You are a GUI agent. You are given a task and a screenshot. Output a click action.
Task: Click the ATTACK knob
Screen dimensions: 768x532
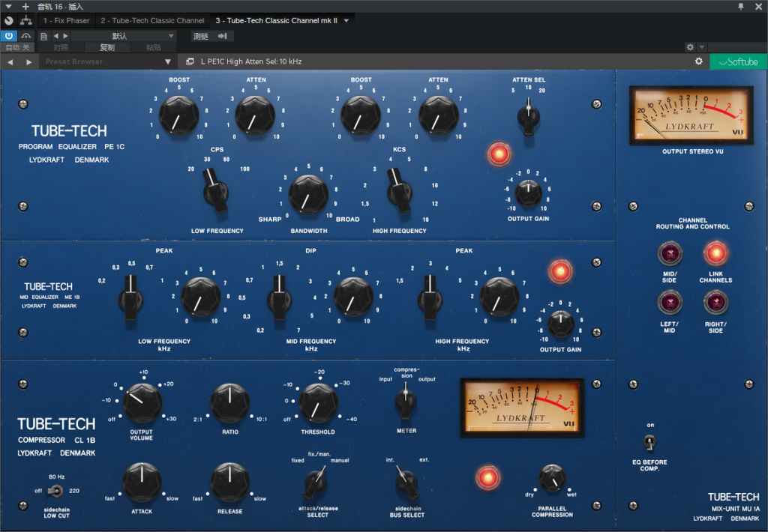pyautogui.click(x=142, y=482)
